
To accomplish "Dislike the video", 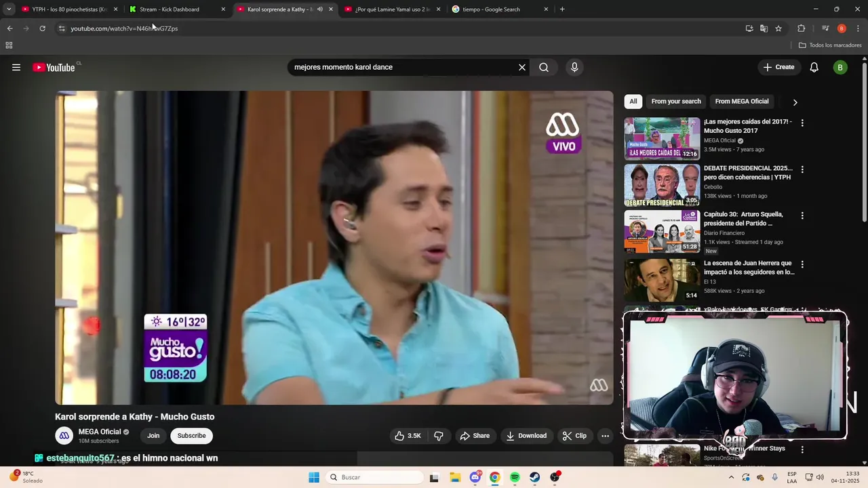I will (439, 436).
